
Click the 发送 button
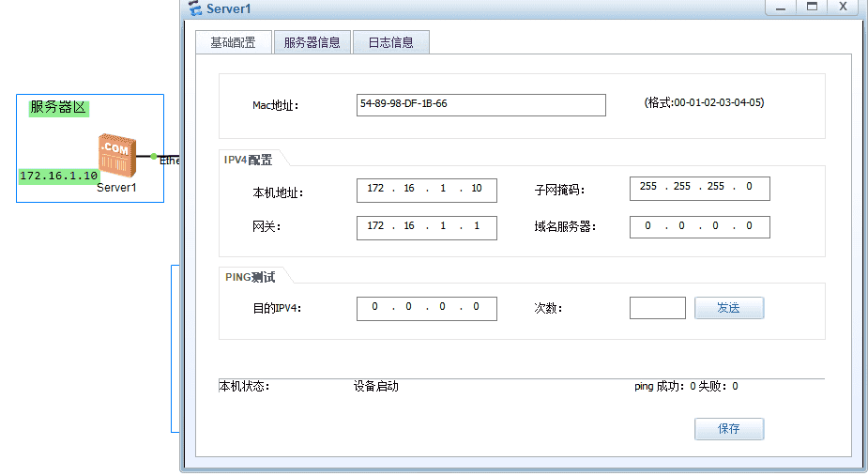pos(729,308)
